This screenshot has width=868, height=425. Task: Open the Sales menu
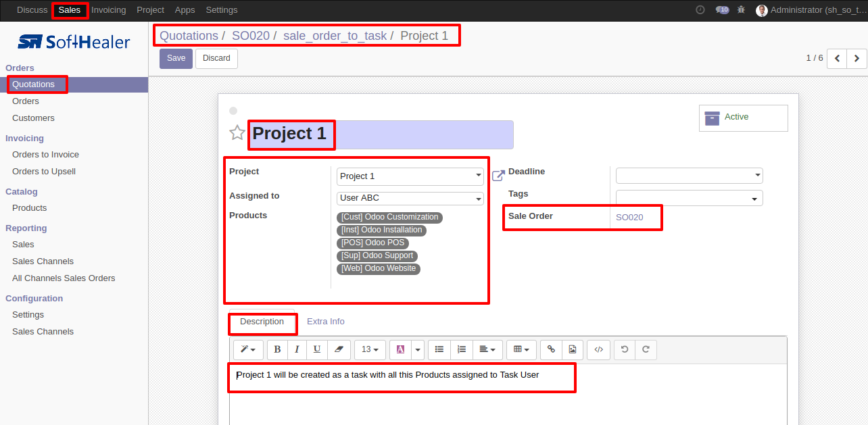(70, 10)
